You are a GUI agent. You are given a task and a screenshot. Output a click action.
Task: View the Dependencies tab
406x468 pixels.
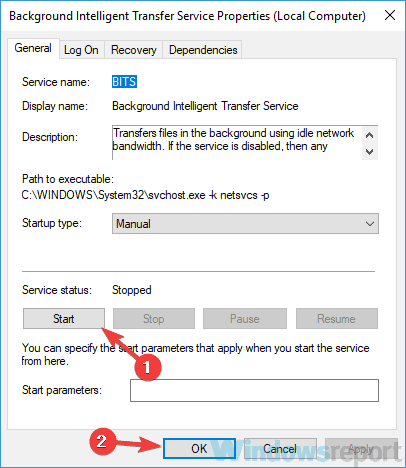pos(203,50)
